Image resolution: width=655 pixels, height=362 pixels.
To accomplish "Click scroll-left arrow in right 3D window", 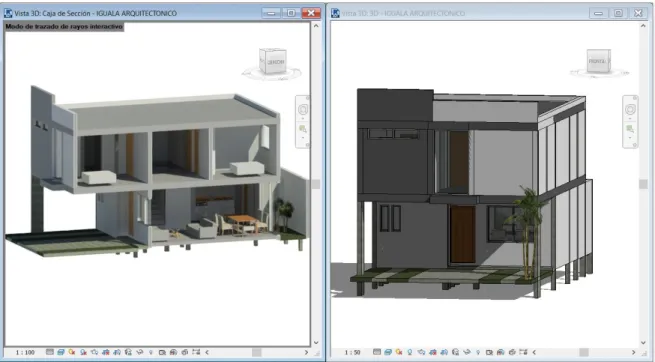I will [x=534, y=352].
